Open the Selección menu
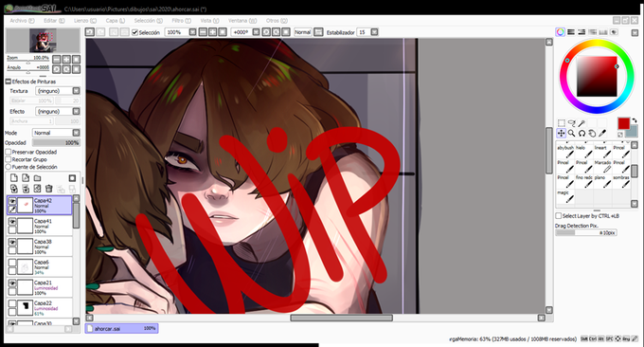The width and height of the screenshot is (644, 347). [x=148, y=21]
